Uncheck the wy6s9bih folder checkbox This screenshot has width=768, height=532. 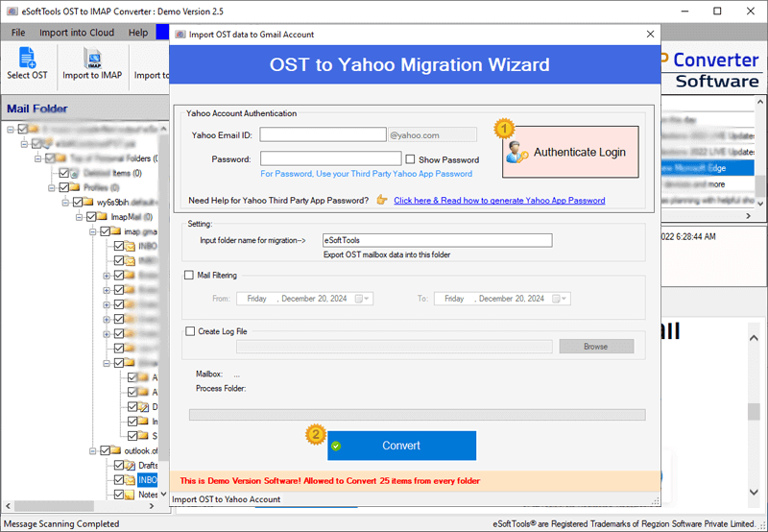click(x=78, y=202)
